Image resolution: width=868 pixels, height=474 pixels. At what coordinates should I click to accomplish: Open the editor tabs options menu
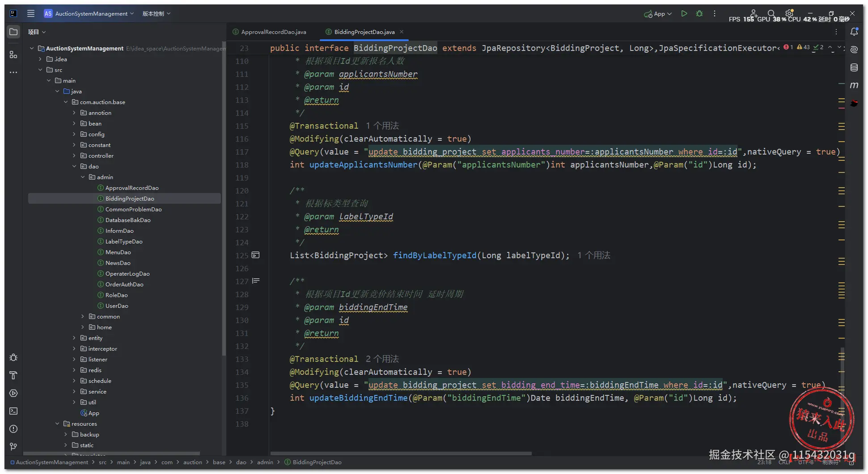pos(836,32)
